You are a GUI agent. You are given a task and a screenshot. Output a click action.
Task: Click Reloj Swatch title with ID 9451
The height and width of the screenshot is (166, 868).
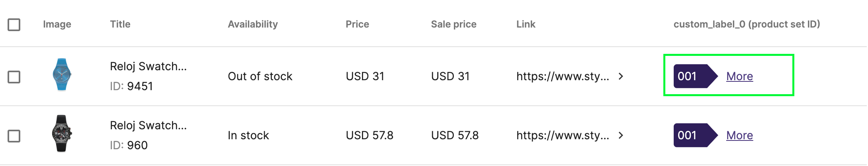[x=148, y=66]
